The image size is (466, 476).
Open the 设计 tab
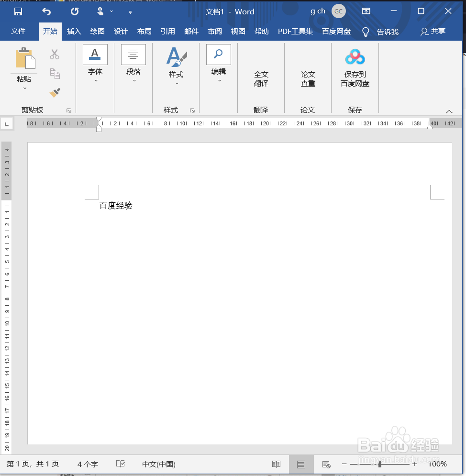point(121,31)
